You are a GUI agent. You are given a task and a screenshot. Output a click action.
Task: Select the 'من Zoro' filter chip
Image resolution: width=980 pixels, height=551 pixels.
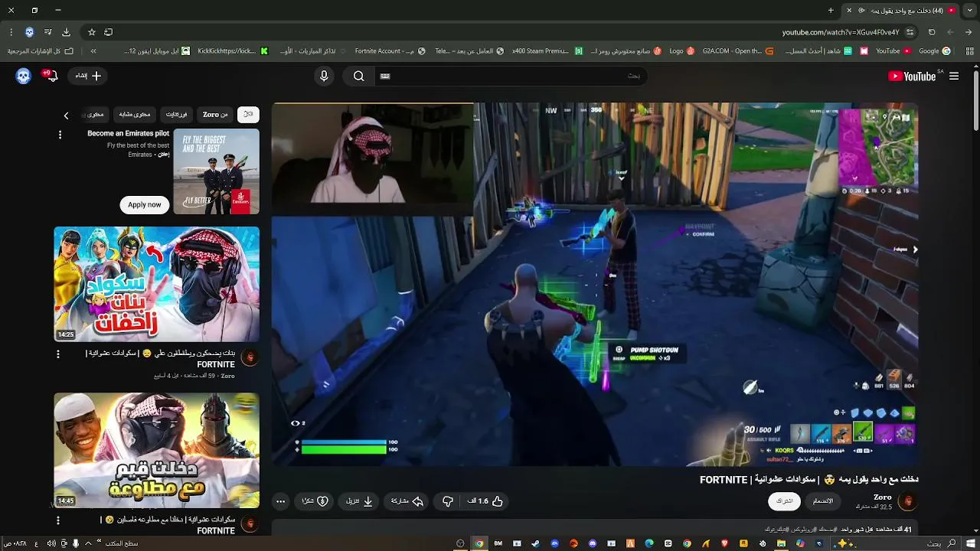point(215,114)
